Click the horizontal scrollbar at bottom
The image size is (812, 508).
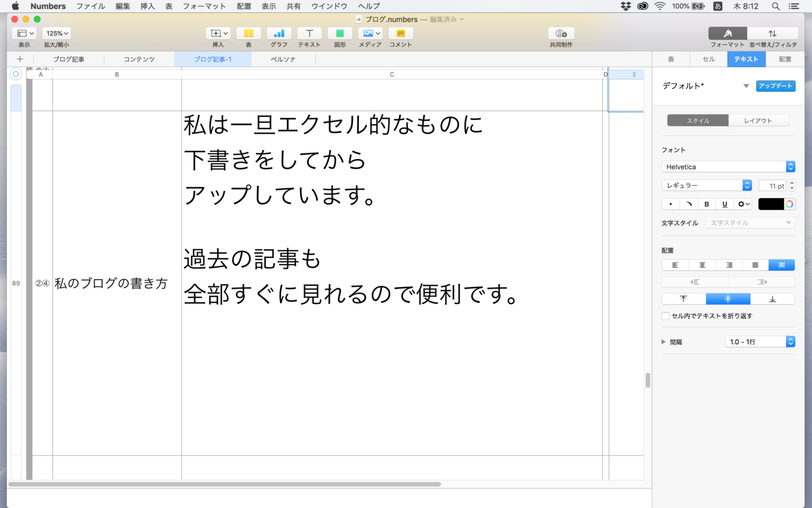(225, 484)
